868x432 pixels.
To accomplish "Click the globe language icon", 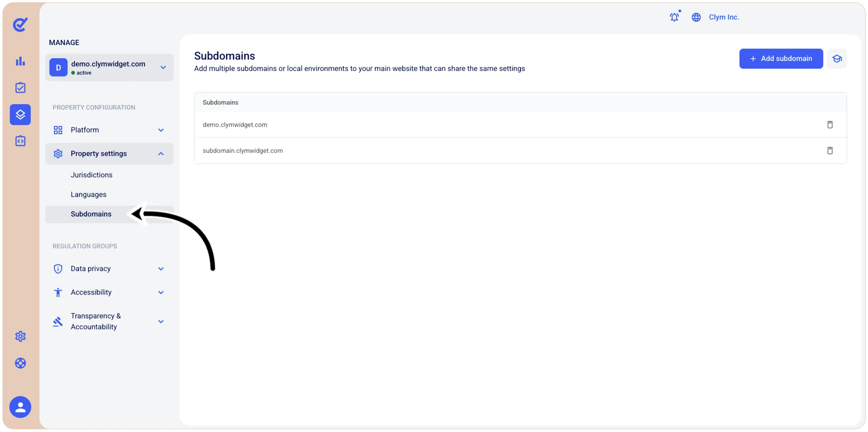I will (696, 17).
